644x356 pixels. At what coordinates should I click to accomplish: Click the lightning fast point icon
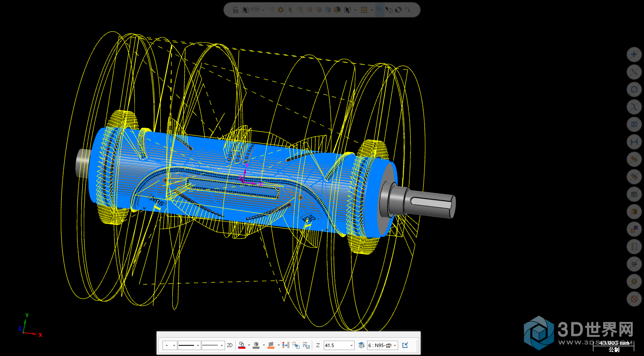[x=271, y=10]
